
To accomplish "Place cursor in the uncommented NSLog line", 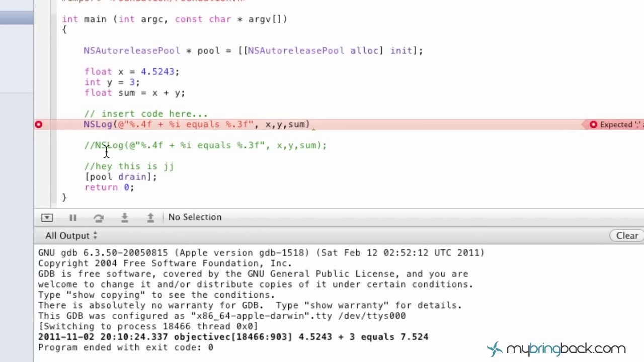I will click(x=197, y=124).
